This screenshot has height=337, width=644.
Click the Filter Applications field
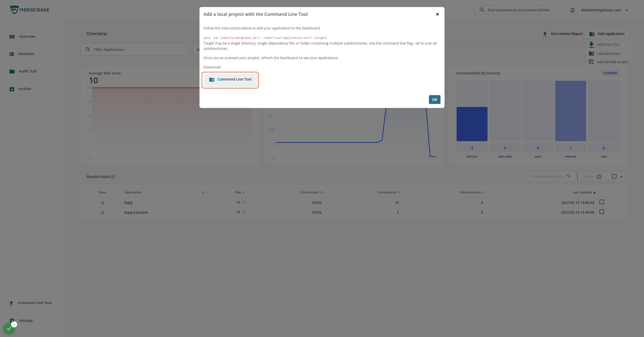tap(135, 49)
